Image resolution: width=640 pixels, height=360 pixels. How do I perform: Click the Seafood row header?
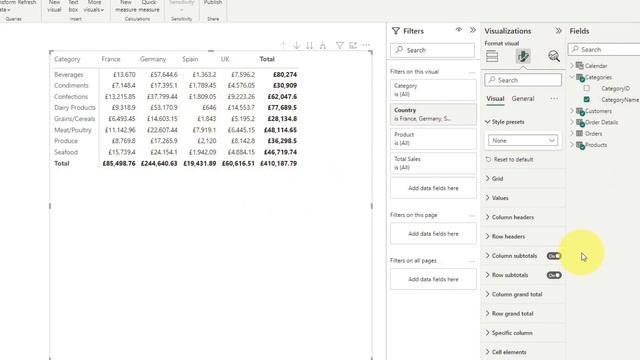(x=66, y=152)
